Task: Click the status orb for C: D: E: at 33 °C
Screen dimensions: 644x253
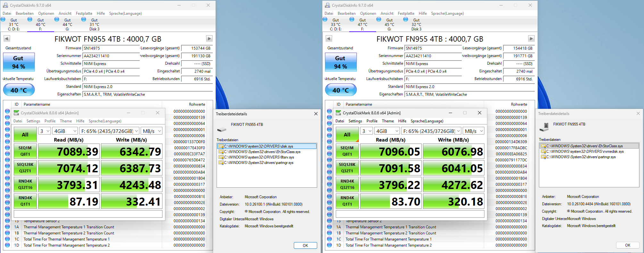Action: tap(325, 20)
